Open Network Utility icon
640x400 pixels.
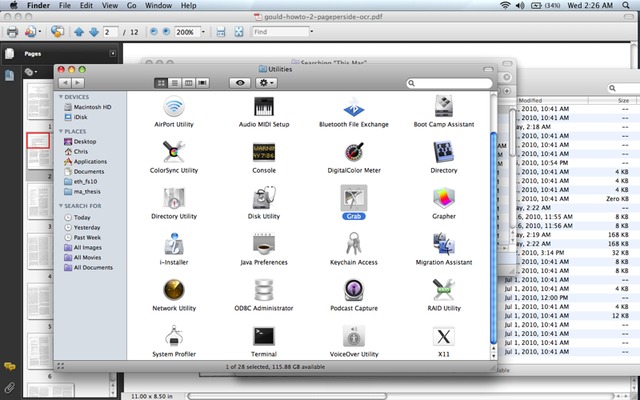[x=174, y=290]
